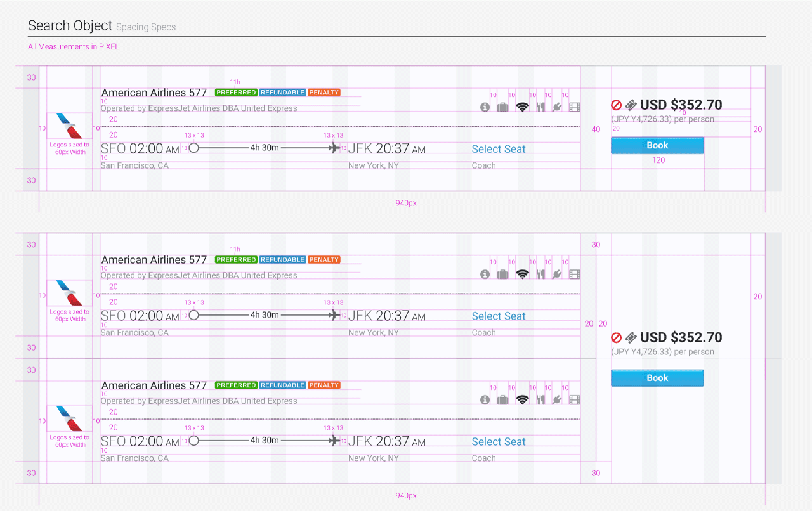The width and height of the screenshot is (812, 511).
Task: Click the meal utensils icon in the top flight card
Action: [540, 107]
